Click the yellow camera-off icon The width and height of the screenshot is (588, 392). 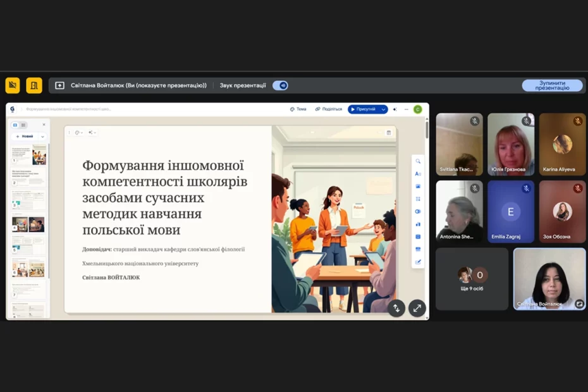tap(13, 85)
